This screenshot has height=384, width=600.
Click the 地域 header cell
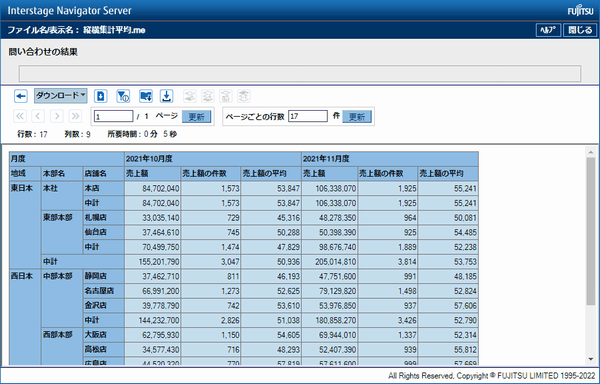(25, 174)
